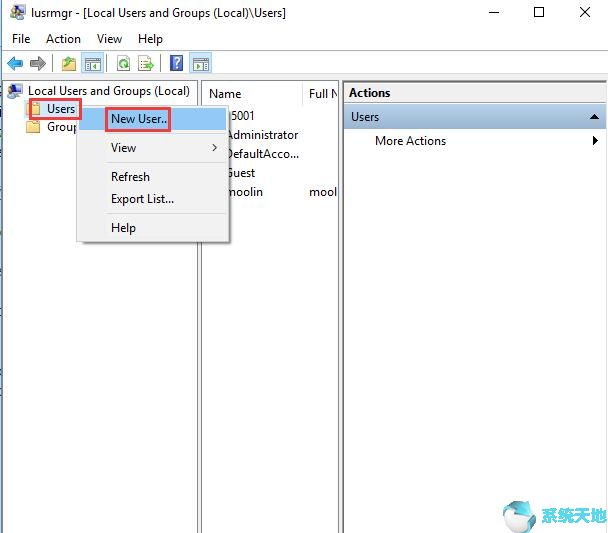Screen dimensions: 608x533
Task: Click the Local Users and Groups computer icon
Action: click(x=15, y=91)
